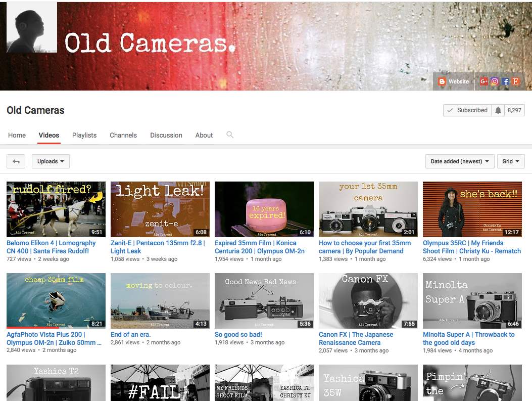Open the So good so bad! video link
This screenshot has height=401, width=532.
pyautogui.click(x=238, y=334)
